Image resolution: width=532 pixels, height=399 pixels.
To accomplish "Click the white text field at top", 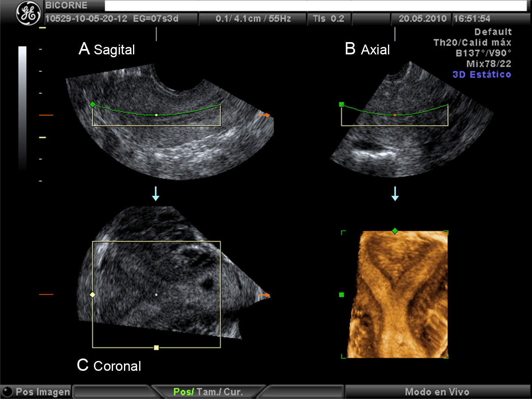I will pos(315,6).
